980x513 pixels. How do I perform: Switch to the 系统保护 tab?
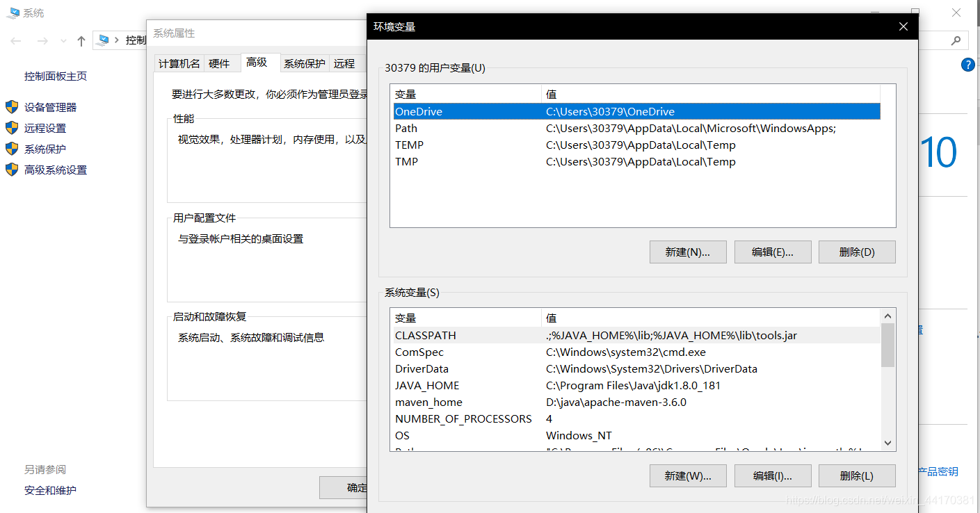click(304, 63)
